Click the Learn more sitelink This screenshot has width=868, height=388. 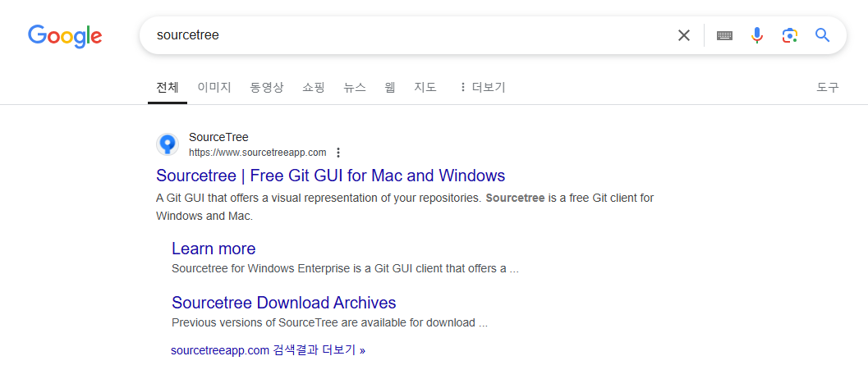214,249
